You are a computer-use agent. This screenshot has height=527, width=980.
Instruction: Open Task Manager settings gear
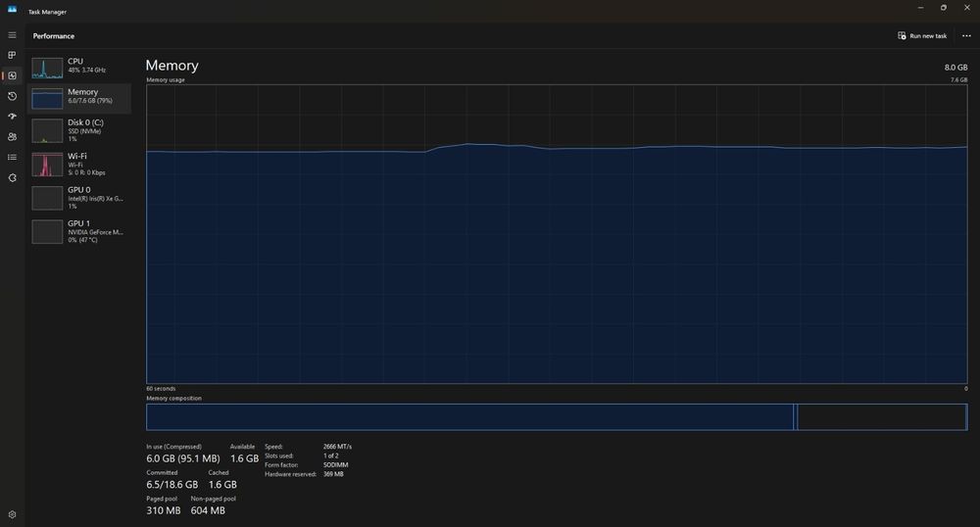point(12,514)
